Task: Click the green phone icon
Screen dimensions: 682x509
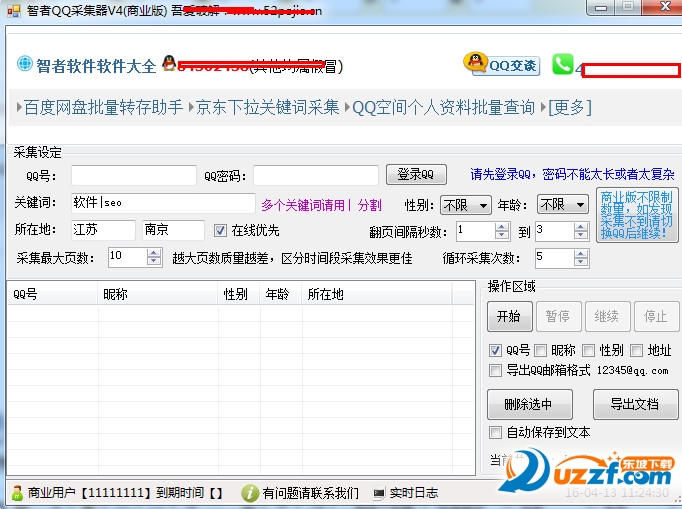Action: coord(563,64)
